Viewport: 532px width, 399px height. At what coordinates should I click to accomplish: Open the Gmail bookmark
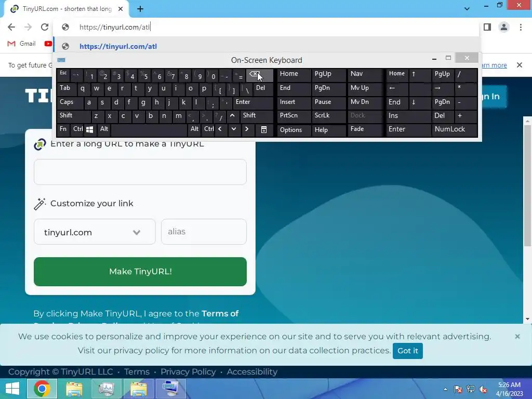(21, 44)
